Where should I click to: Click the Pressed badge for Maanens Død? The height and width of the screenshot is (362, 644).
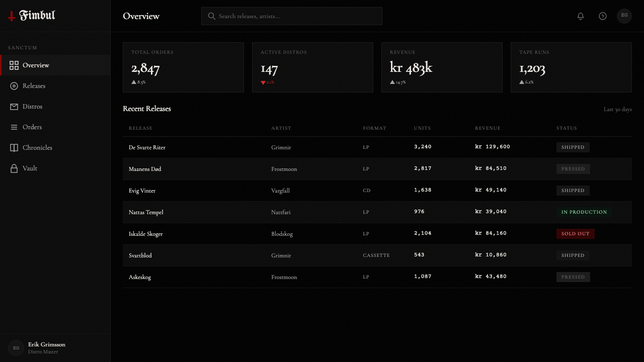coord(573,169)
